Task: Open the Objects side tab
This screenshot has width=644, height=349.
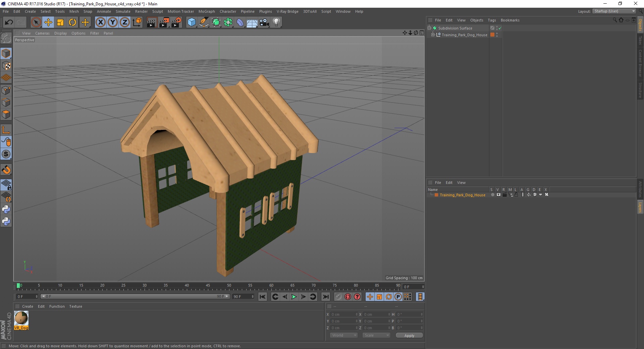Action: (x=640, y=25)
